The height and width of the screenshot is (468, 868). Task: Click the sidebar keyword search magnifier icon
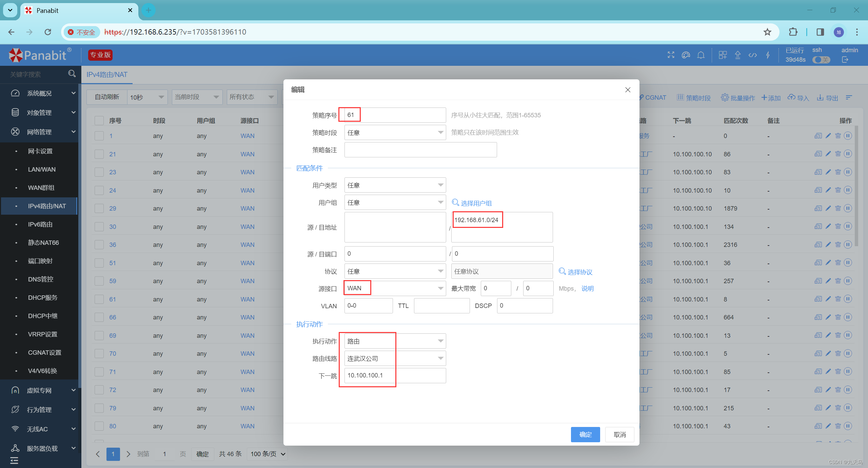pos(72,74)
